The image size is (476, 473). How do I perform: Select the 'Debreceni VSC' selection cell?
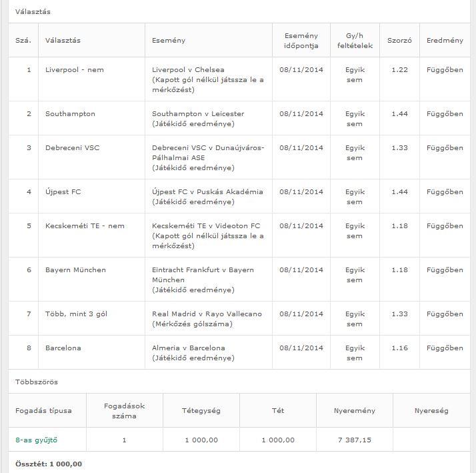pos(72,147)
